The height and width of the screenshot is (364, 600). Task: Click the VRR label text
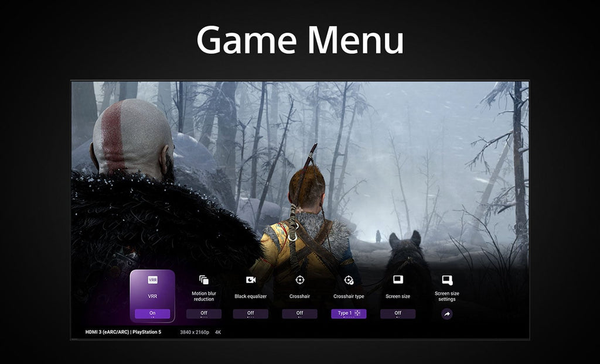click(x=152, y=296)
